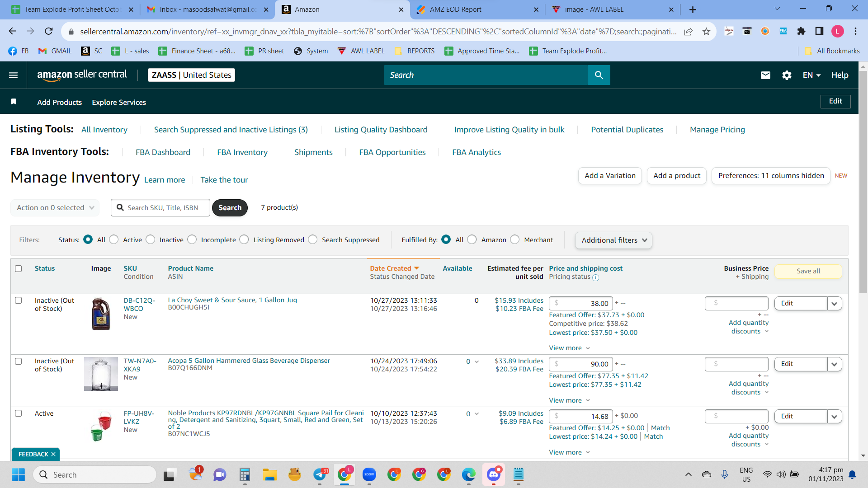This screenshot has width=868, height=488.
Task: Check the Acopa Beverage Dispenser row checkbox
Action: pos(19,361)
